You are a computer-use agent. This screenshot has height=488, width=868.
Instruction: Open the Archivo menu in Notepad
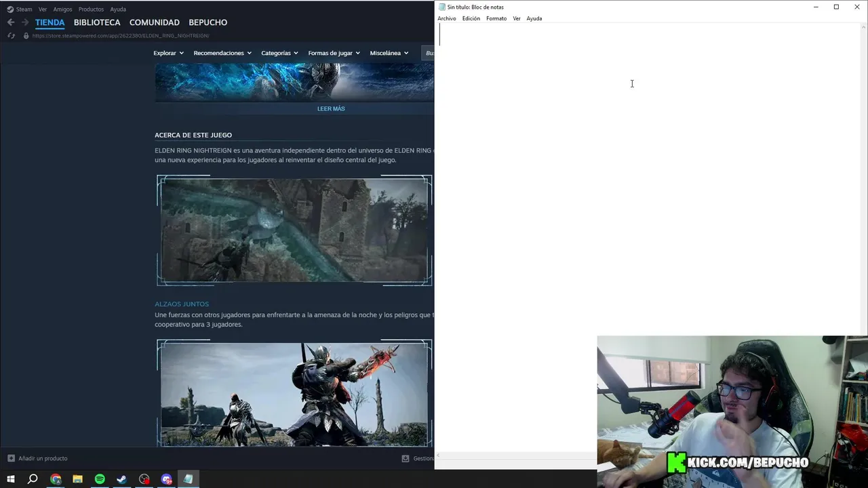447,18
